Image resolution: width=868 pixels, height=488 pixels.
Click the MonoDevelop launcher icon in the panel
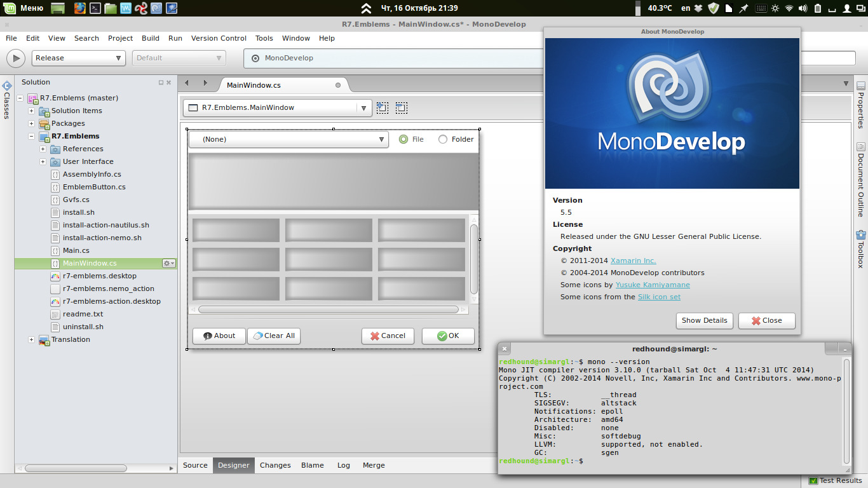[156, 8]
